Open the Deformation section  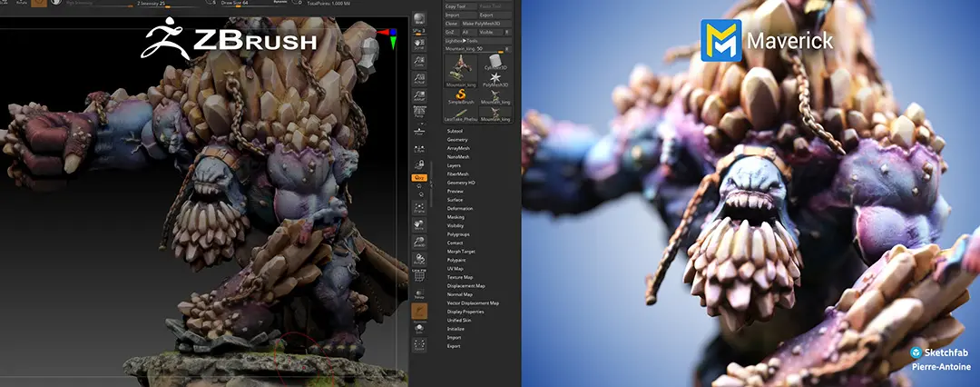[460, 209]
